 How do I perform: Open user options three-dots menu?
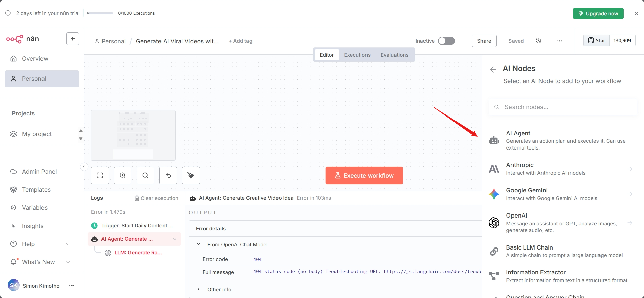click(71, 286)
